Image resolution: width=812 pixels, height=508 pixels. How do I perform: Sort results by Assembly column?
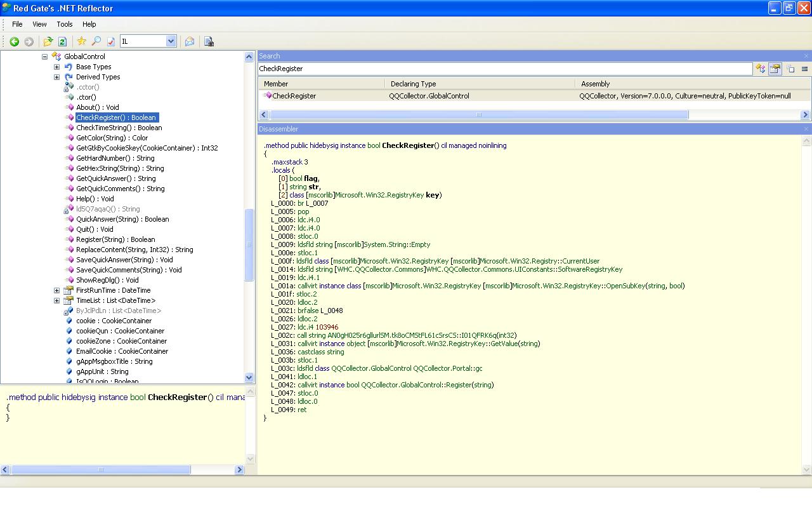tap(693, 84)
